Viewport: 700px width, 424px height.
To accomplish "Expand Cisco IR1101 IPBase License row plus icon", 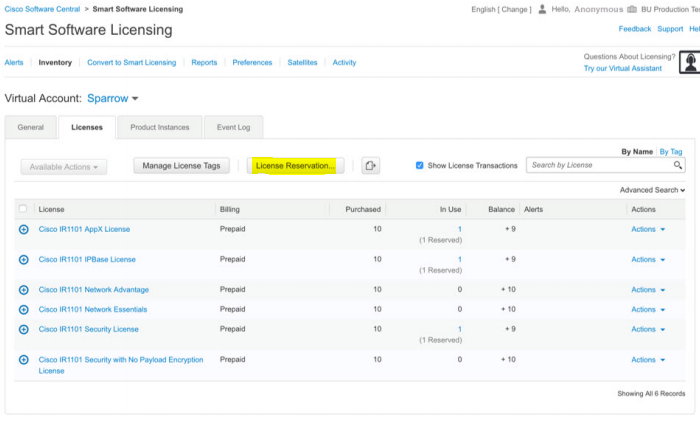I will point(24,260).
